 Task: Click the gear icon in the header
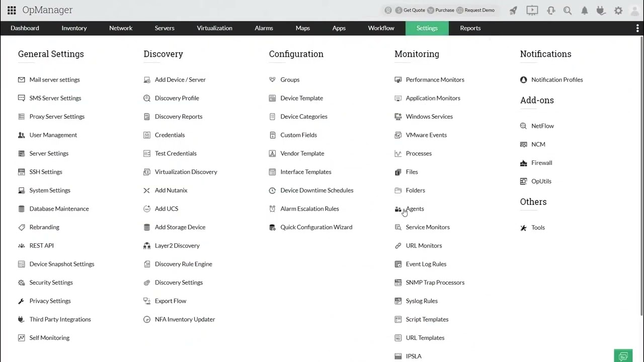click(x=618, y=10)
